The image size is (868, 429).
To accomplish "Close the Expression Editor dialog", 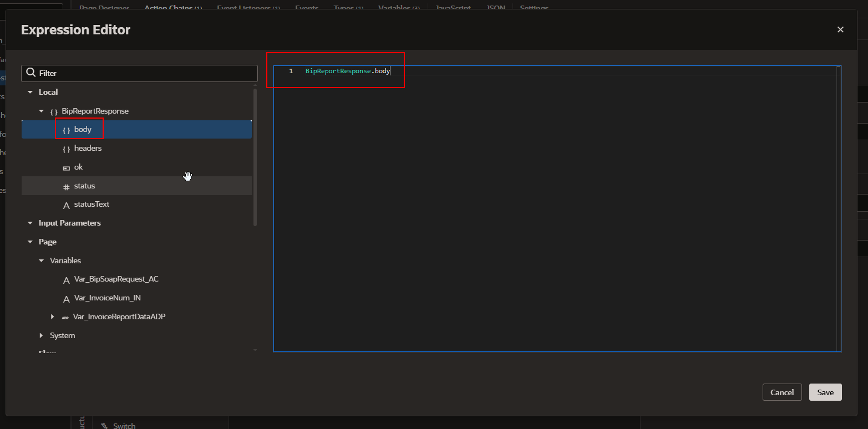I will pos(840,29).
